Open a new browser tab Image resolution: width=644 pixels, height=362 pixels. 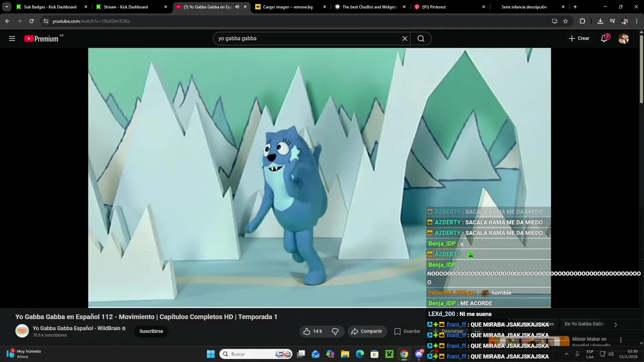(x=575, y=7)
